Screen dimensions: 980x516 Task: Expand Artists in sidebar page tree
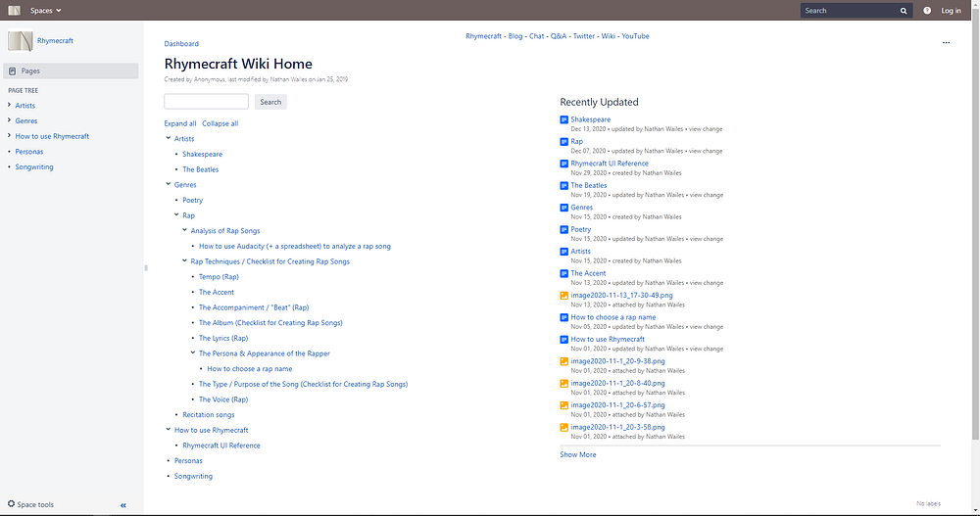pyautogui.click(x=9, y=105)
